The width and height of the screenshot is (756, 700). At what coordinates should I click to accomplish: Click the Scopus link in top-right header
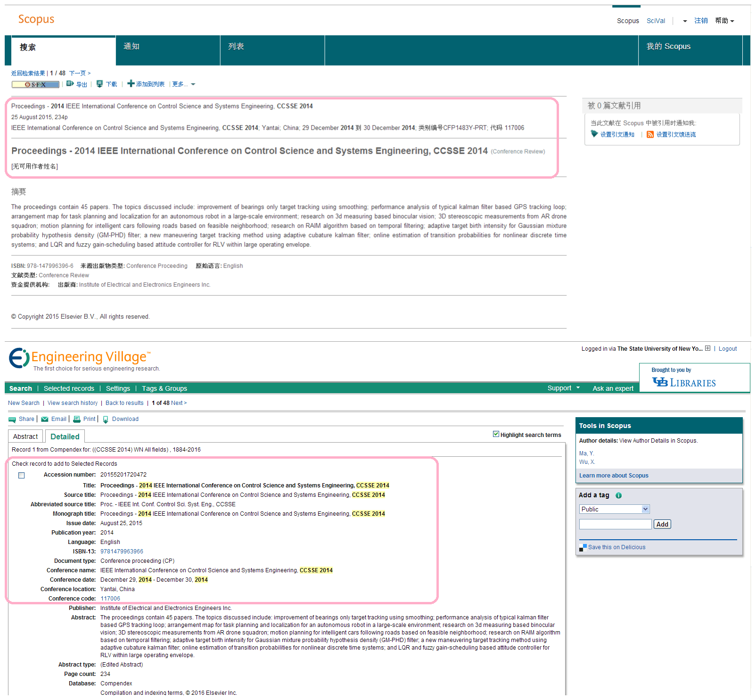pos(628,21)
